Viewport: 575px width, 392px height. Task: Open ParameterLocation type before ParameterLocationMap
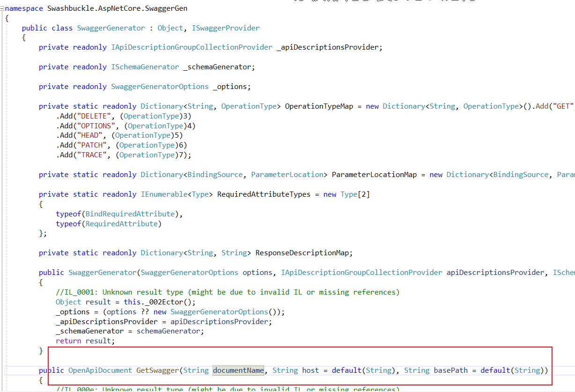pyautogui.click(x=287, y=175)
